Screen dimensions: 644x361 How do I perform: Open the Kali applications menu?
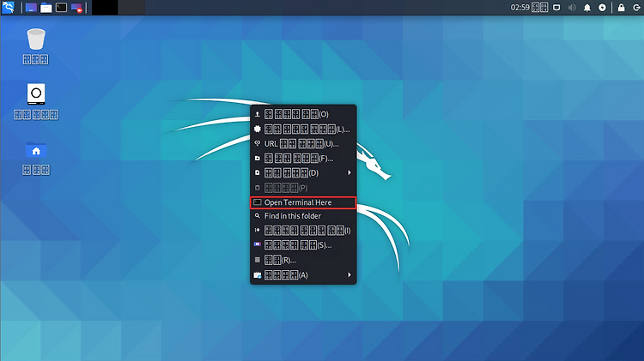point(8,8)
